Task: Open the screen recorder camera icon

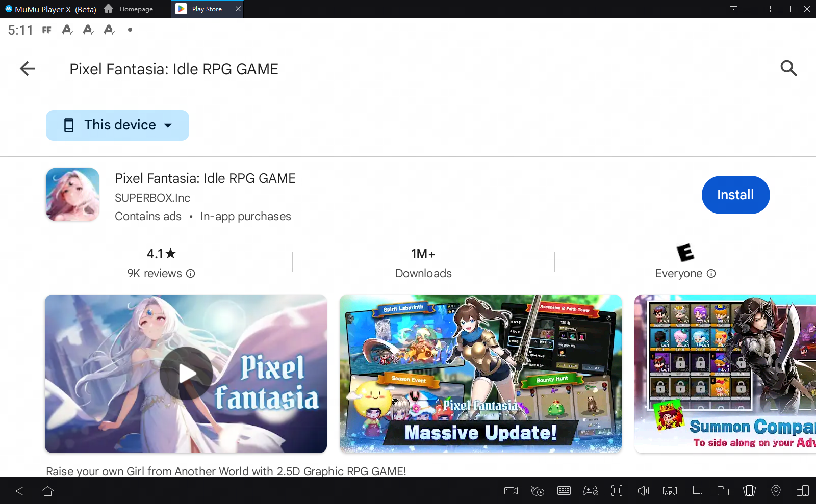Action: click(511, 491)
